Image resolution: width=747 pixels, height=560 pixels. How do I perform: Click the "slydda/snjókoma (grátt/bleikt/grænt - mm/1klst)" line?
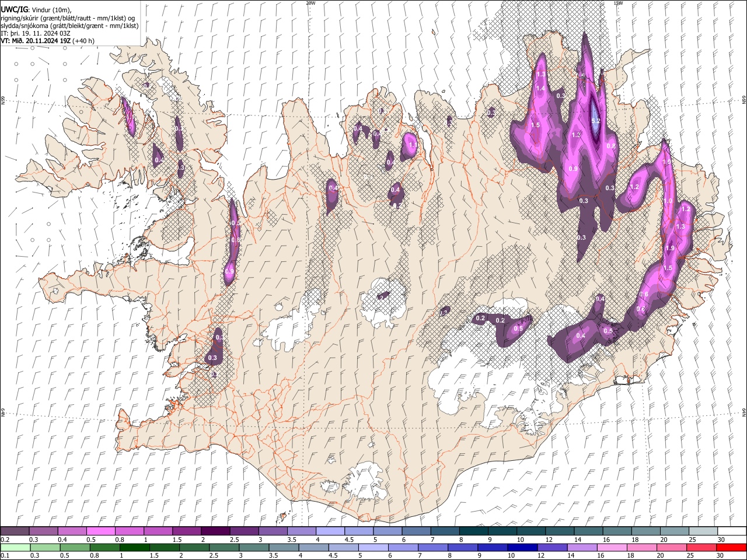tap(69, 26)
